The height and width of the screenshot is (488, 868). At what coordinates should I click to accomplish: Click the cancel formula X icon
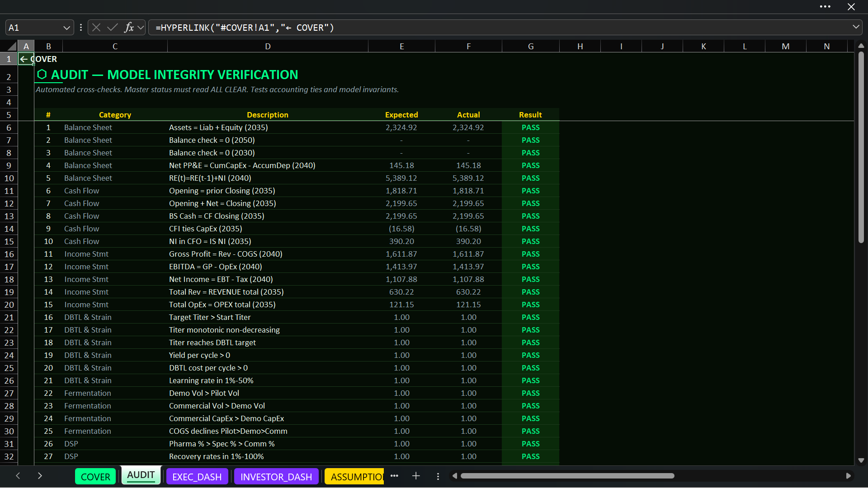96,28
